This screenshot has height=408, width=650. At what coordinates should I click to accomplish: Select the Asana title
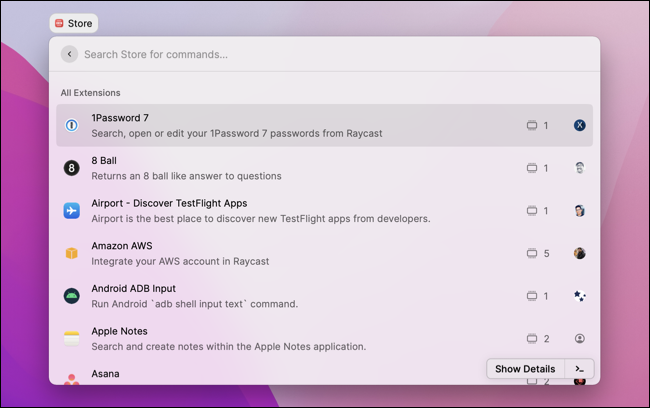coord(105,374)
